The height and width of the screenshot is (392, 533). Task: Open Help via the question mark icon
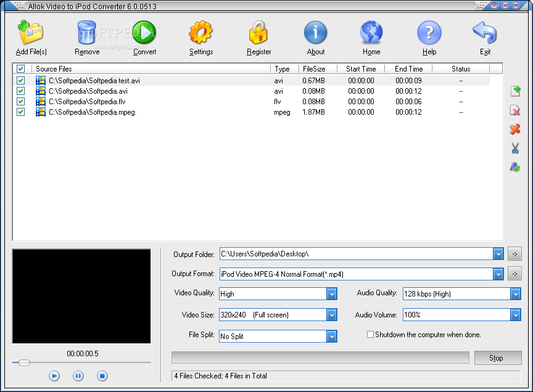(429, 33)
